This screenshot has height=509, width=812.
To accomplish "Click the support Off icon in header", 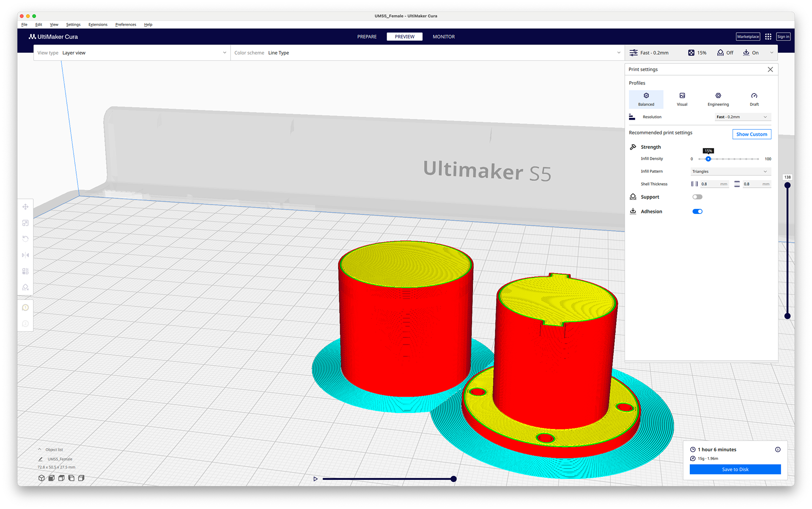I will tap(720, 53).
